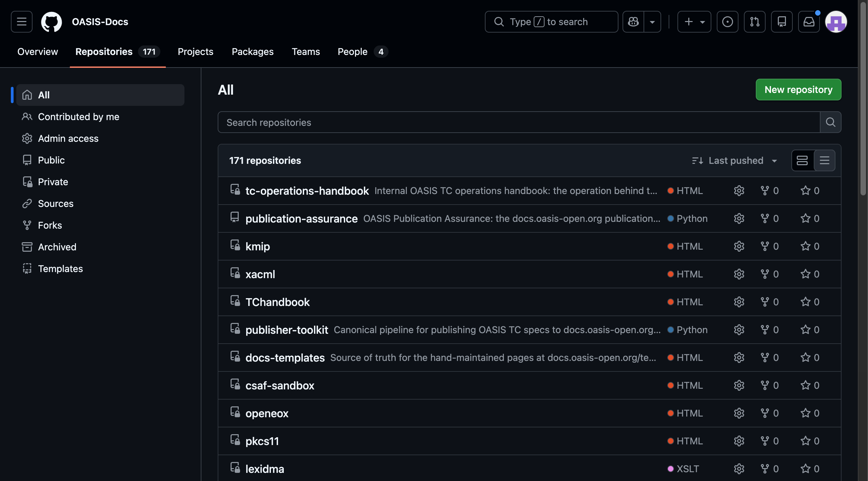Open settings gear for csaf-sandbox

739,385
